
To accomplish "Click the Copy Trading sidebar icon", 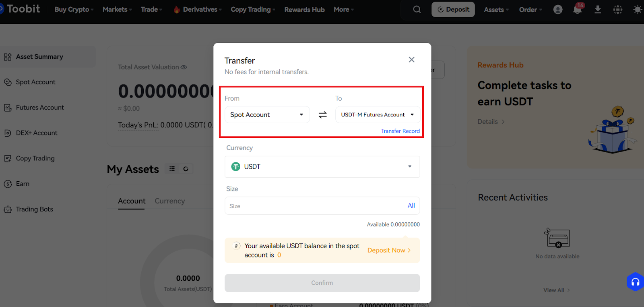I will [x=8, y=158].
